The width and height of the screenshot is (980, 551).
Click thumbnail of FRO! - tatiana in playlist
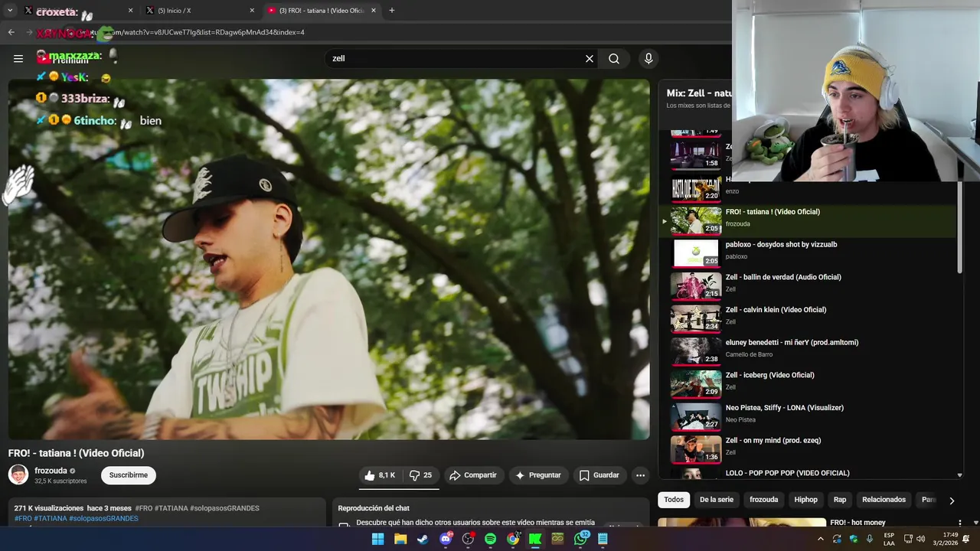(696, 220)
